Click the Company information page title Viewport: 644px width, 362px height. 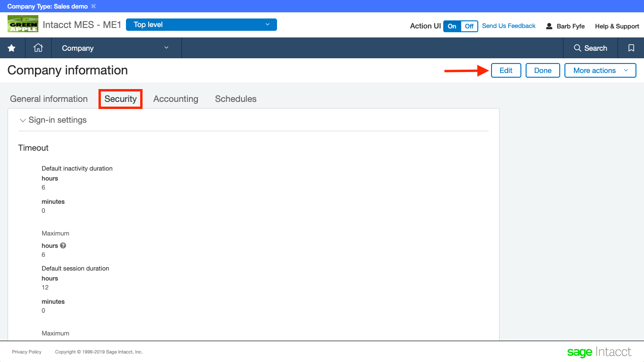tap(68, 70)
